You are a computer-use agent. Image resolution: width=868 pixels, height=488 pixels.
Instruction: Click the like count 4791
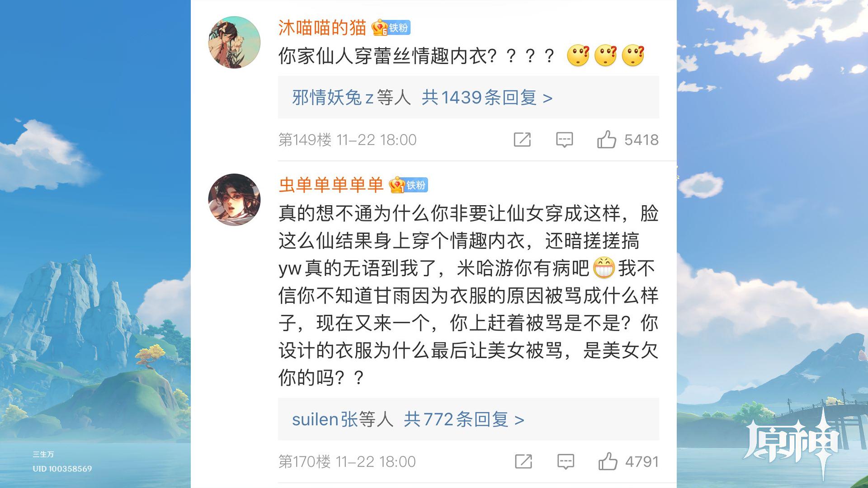pyautogui.click(x=642, y=461)
